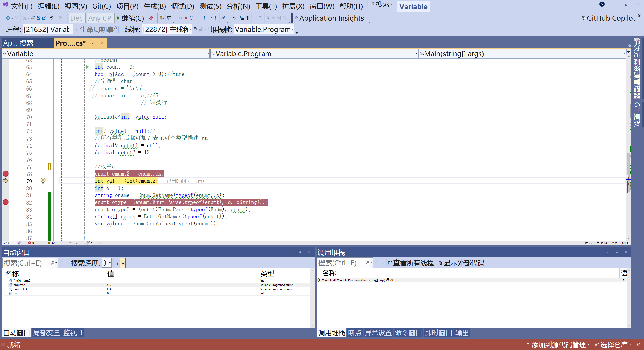Screen dimensions: 644x350
Task: Expand the process [21652] combo box
Action: tap(71, 30)
